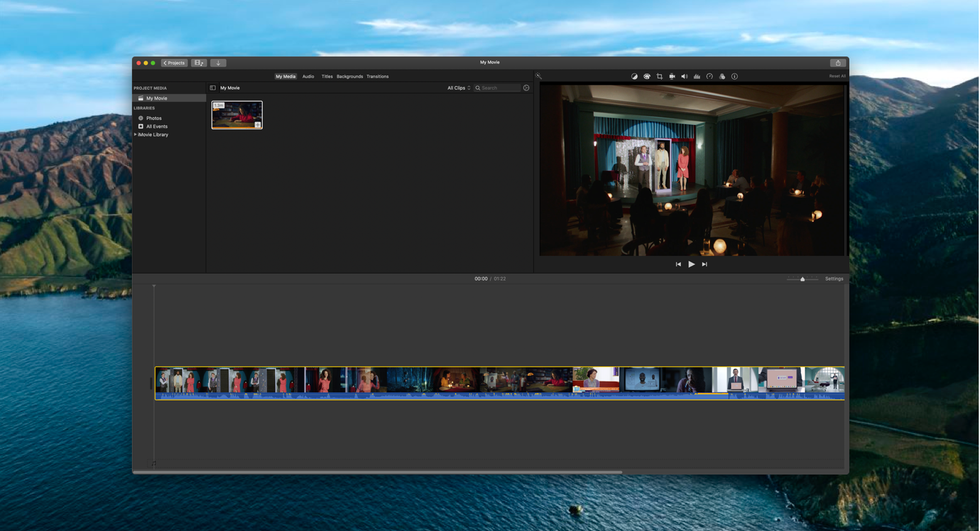Show the Clip Information inspector

[x=734, y=77]
